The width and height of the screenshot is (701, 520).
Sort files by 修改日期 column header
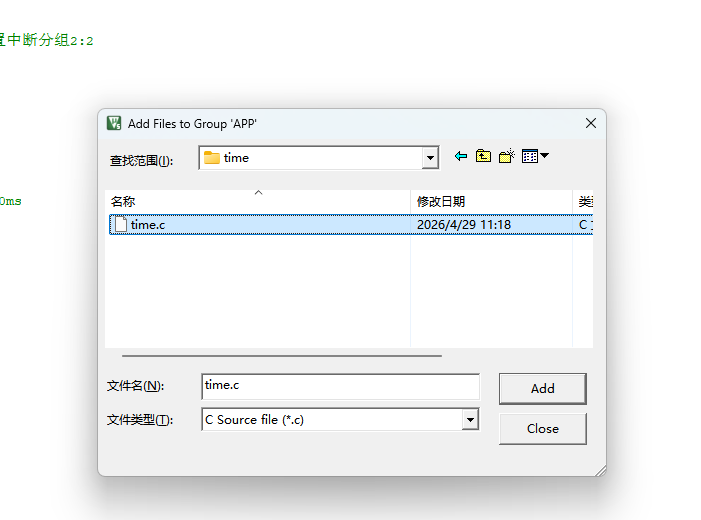pyautogui.click(x=491, y=201)
